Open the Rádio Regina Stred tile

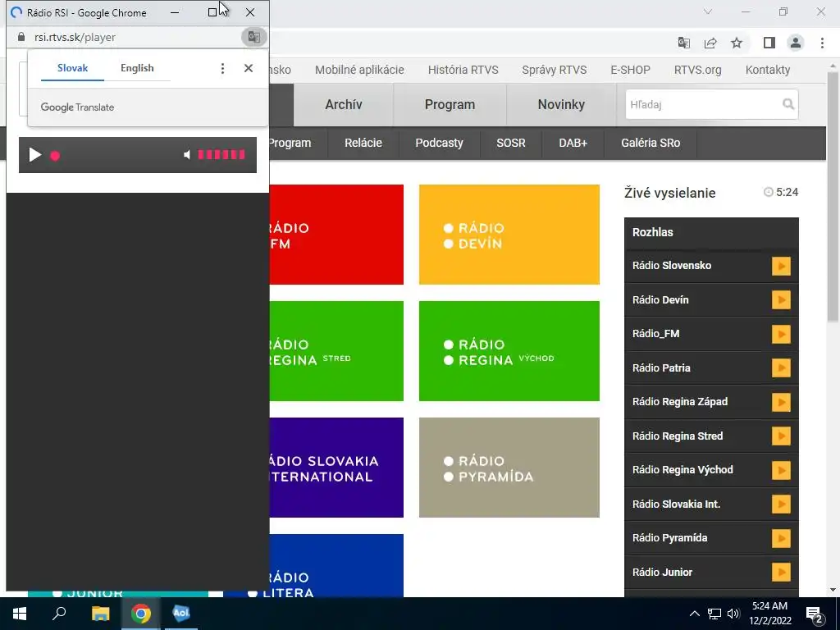click(x=336, y=351)
